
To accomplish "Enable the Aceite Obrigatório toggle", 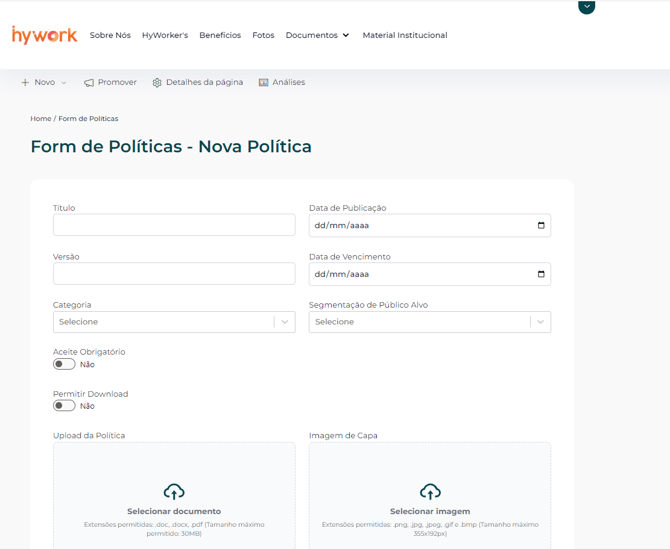I will 64,364.
